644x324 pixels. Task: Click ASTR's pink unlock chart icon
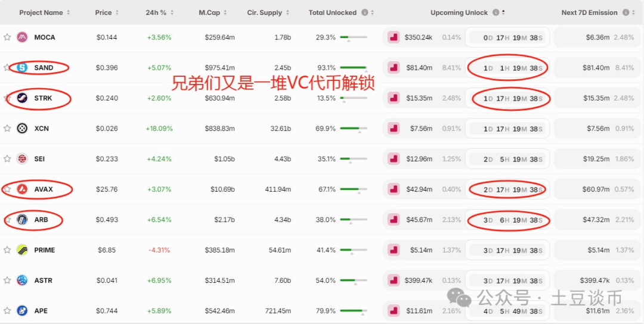[x=394, y=280]
